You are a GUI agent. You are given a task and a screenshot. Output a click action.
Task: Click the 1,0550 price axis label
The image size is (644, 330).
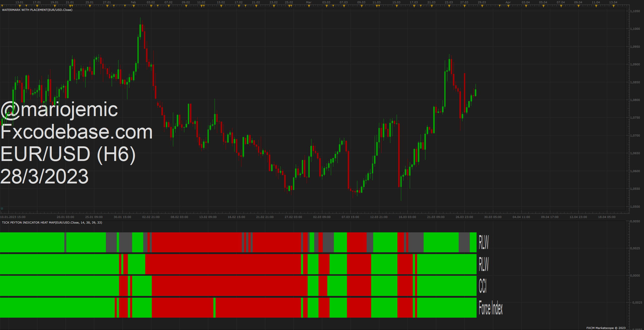point(635,189)
